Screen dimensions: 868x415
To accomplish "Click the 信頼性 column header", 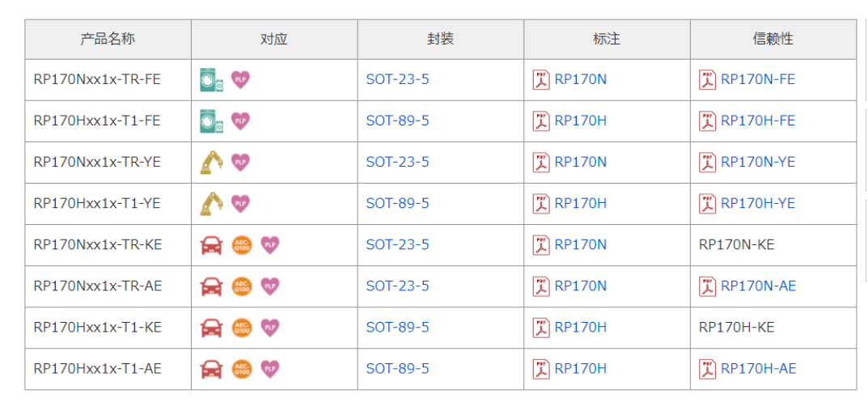I will click(x=773, y=39).
